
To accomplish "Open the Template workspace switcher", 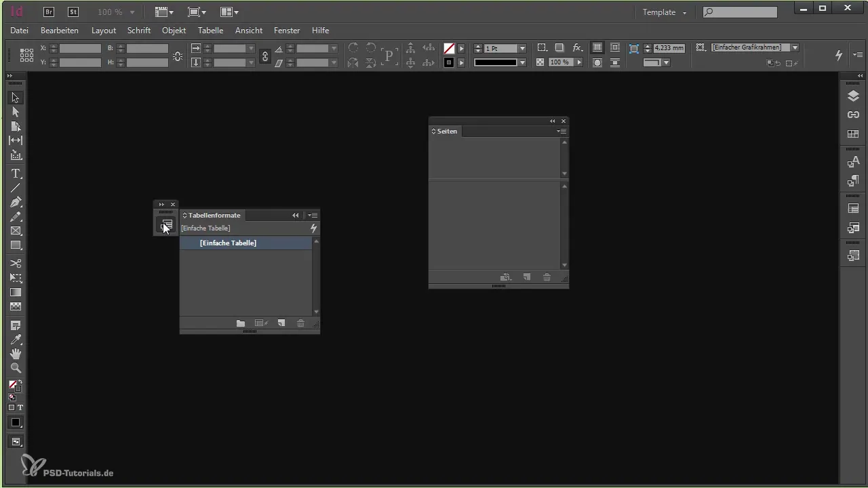I will (665, 12).
